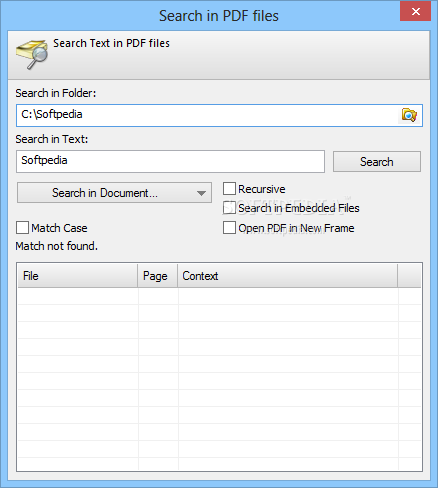This screenshot has height=488, width=438.
Task: Focus the Search in Text field
Action: [x=170, y=161]
